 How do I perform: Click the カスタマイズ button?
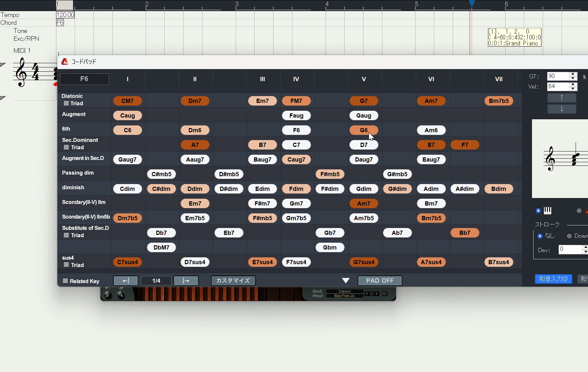point(233,280)
